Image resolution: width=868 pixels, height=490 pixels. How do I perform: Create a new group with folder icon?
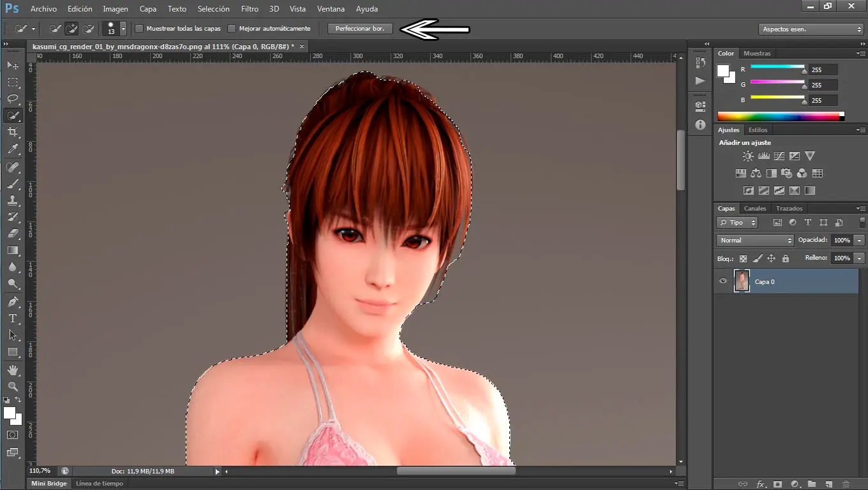click(x=812, y=484)
